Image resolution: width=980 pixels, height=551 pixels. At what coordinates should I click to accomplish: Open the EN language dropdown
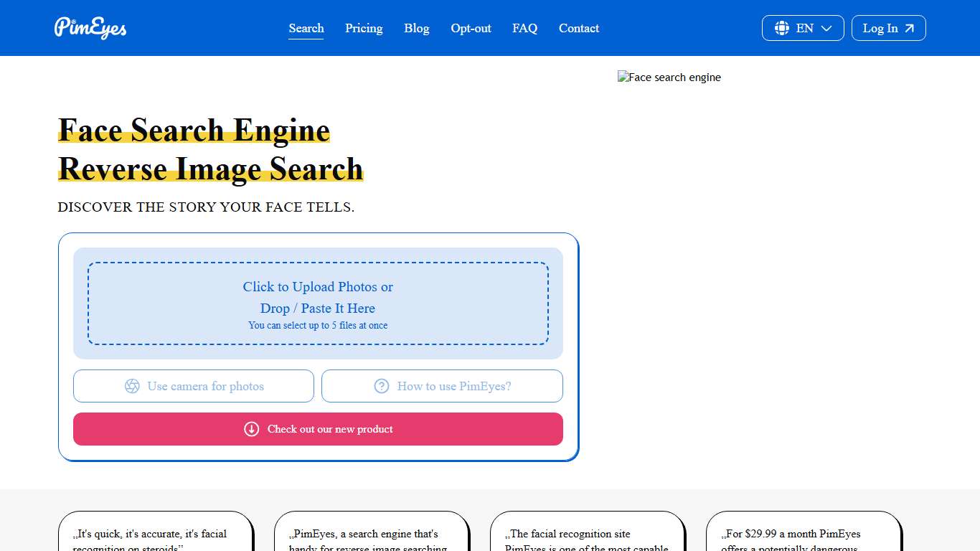point(803,28)
